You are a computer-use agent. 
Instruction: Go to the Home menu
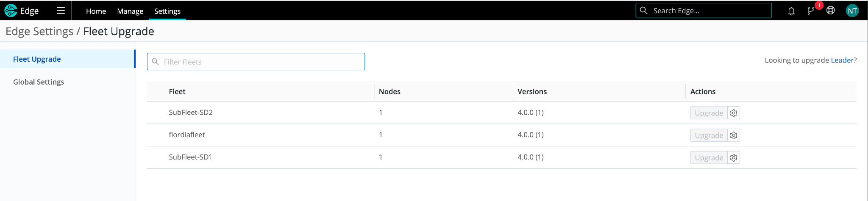(x=96, y=11)
